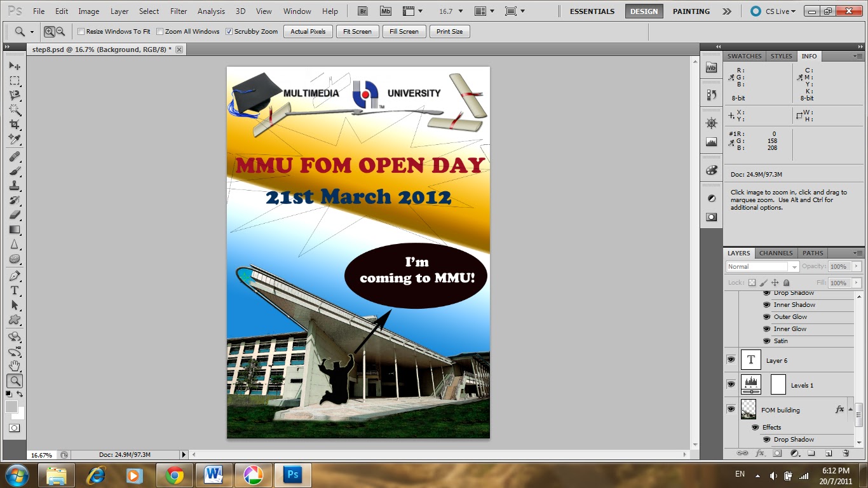Image resolution: width=868 pixels, height=488 pixels.
Task: Select the Type tool
Action: coord(15,290)
